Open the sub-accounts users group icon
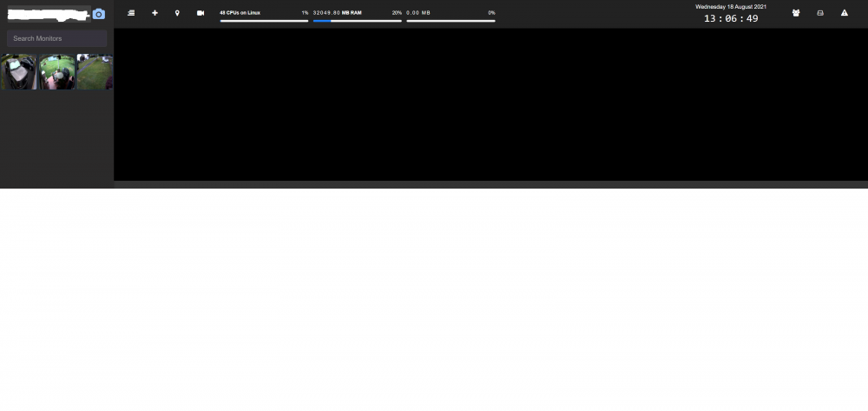The width and height of the screenshot is (868, 411). pos(796,13)
